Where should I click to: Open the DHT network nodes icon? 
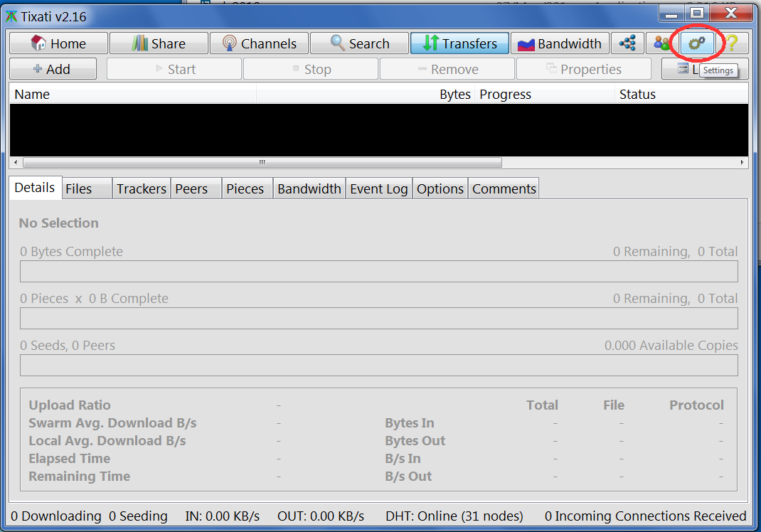[627, 43]
